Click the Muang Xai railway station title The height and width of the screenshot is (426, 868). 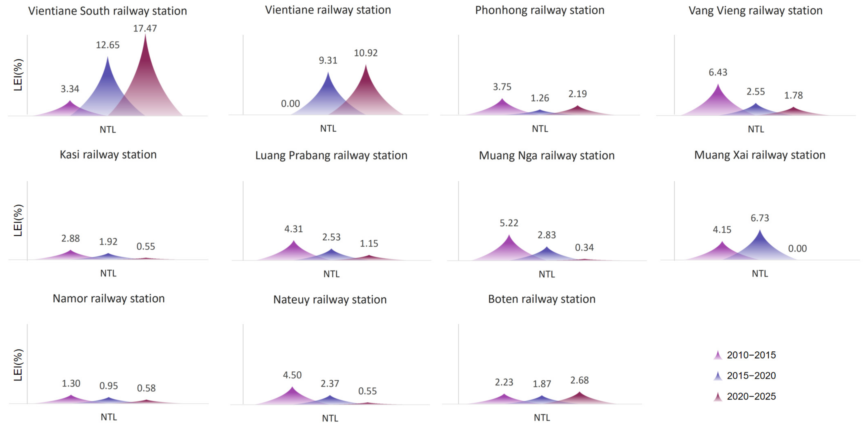tap(760, 155)
